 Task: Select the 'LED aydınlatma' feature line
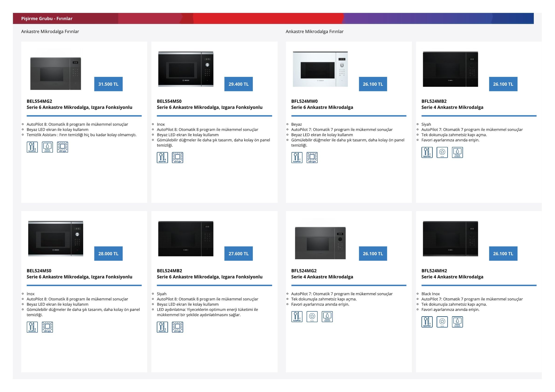click(x=207, y=312)
